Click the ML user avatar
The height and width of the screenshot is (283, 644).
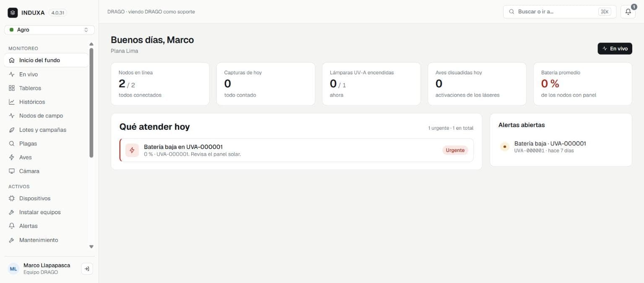(x=13, y=269)
